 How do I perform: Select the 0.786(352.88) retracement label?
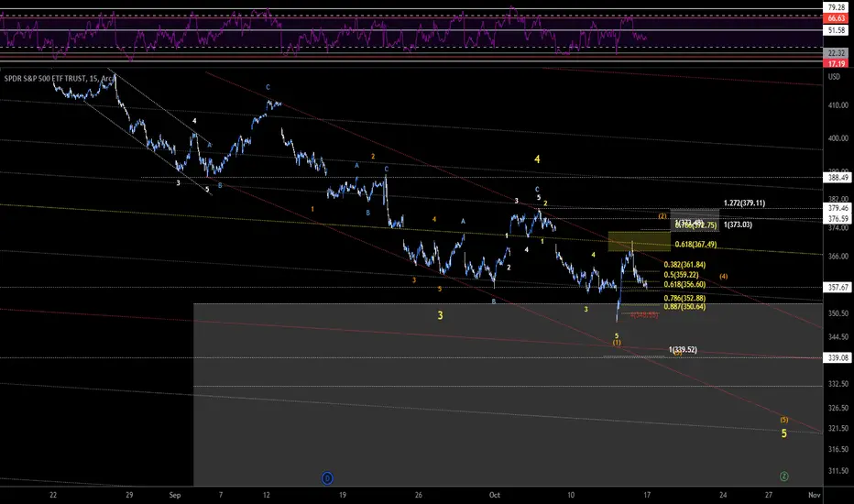coord(684,299)
